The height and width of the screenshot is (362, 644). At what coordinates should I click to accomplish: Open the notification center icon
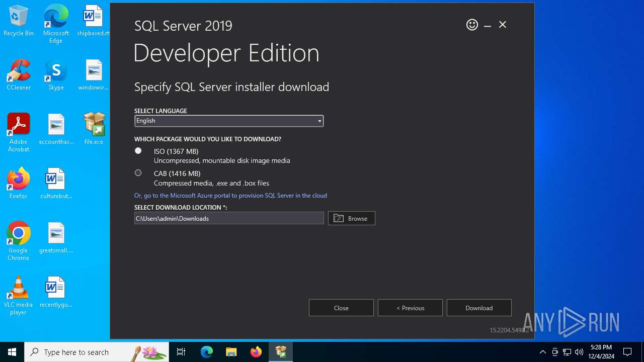tap(627, 352)
